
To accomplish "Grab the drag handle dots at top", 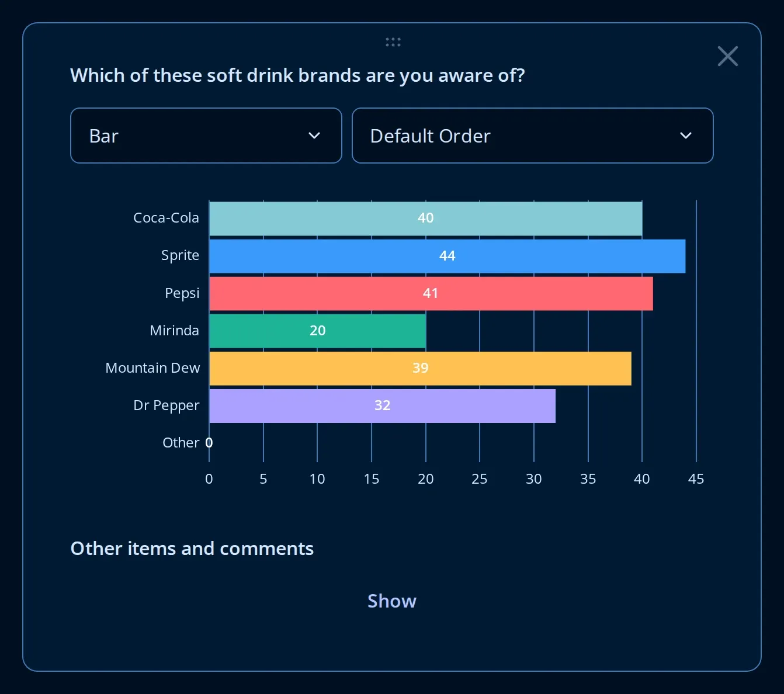I will (x=393, y=42).
